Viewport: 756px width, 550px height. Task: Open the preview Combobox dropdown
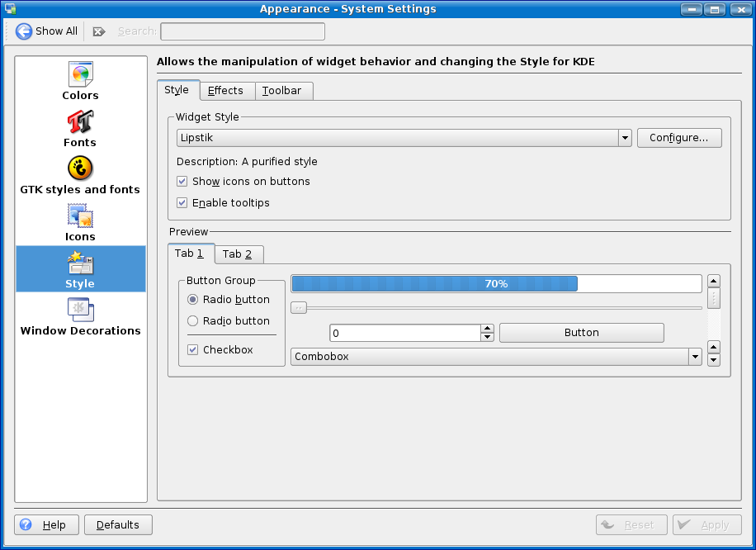(695, 357)
